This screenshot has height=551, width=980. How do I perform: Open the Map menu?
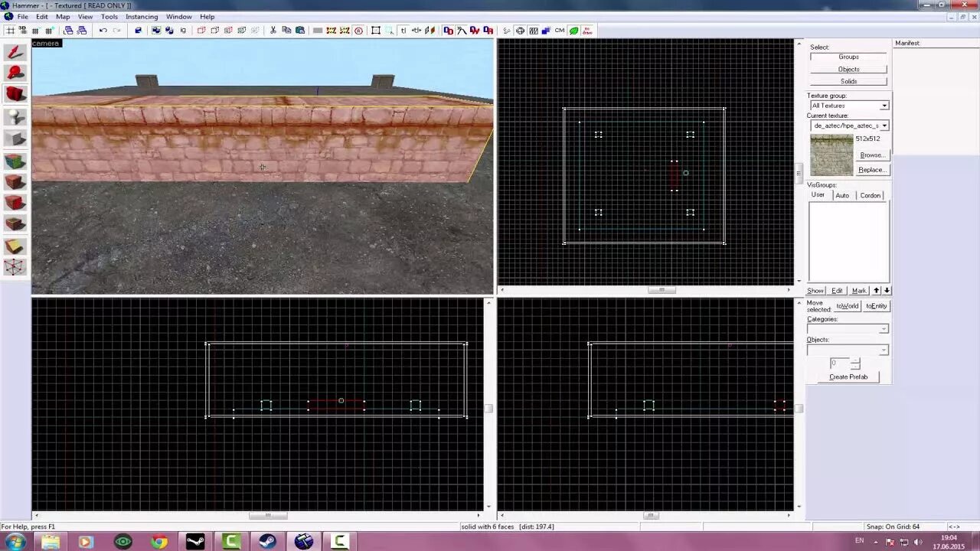[63, 17]
